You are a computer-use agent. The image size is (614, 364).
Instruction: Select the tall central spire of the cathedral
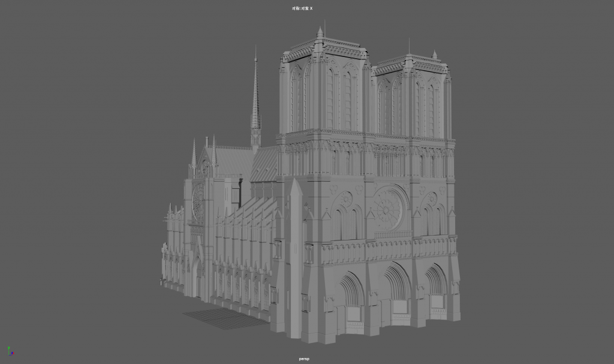tap(255, 98)
